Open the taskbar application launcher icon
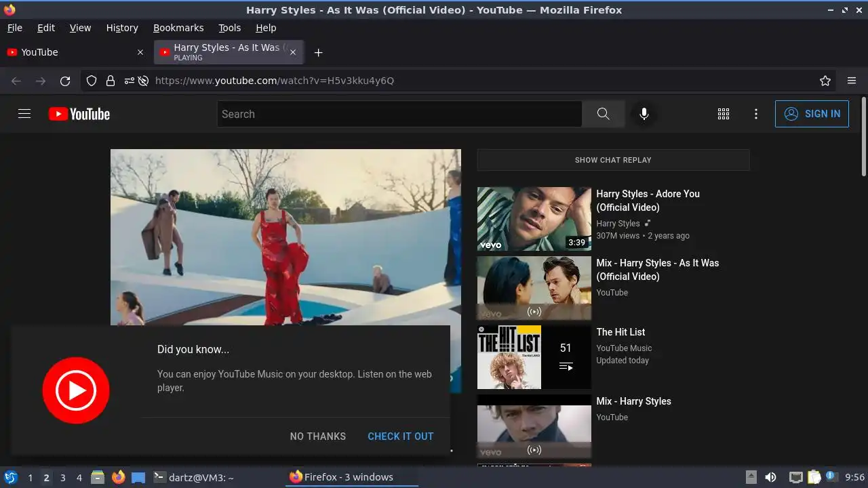This screenshot has height=488, width=868. 10,477
